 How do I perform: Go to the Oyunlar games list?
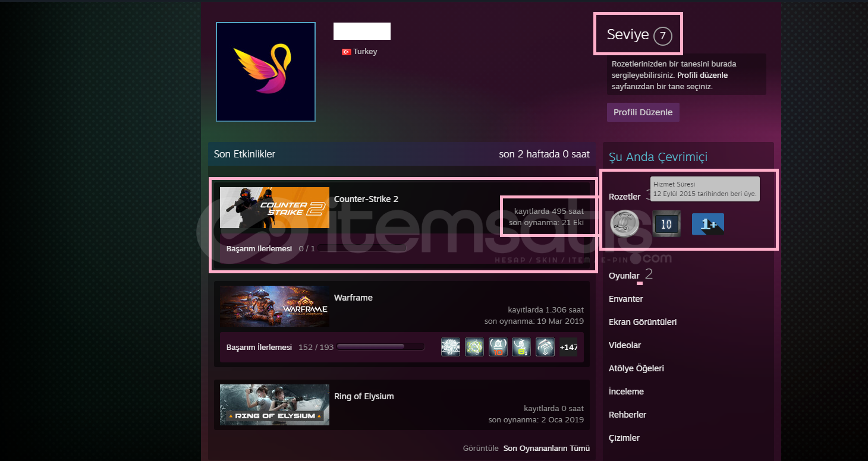[x=624, y=276]
